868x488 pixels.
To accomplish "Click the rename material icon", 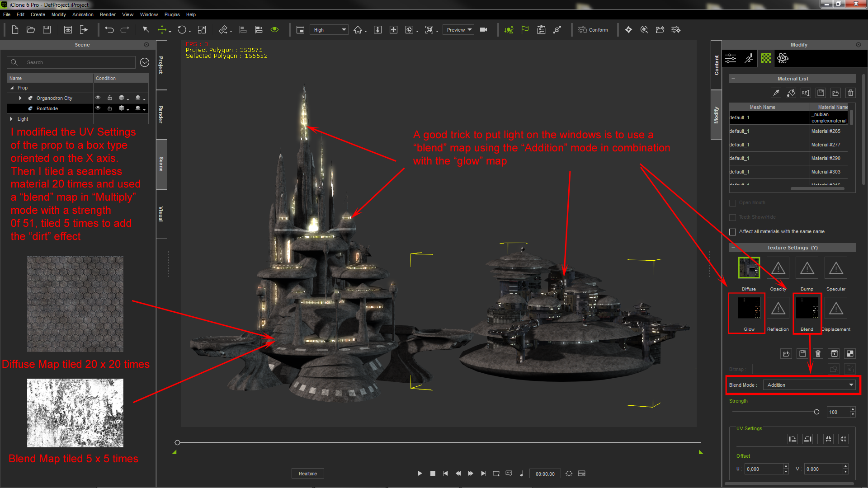I will click(806, 93).
